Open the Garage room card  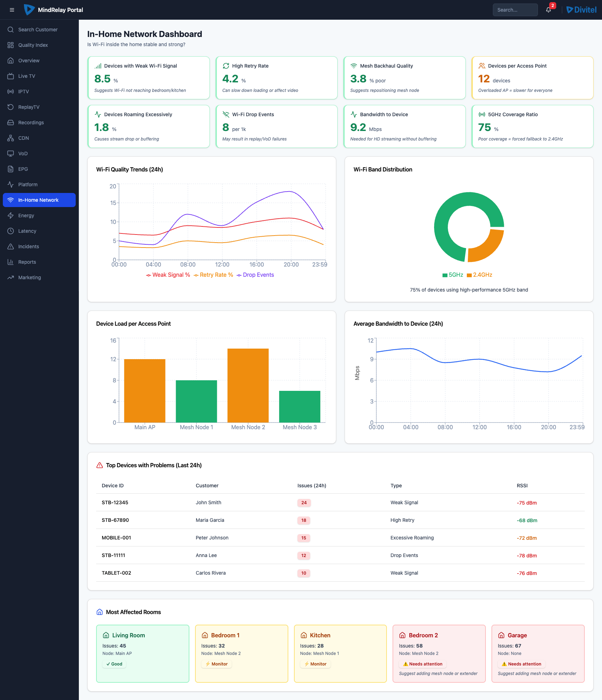pos(538,654)
